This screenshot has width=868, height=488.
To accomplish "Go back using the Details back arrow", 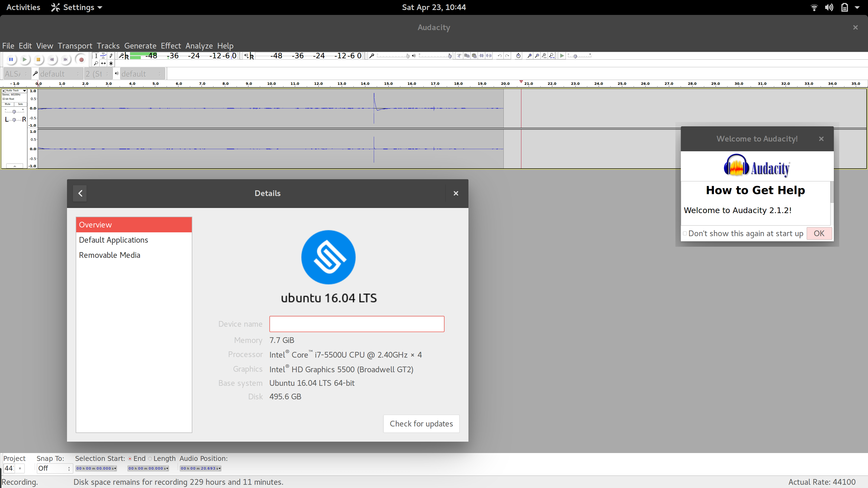I will pyautogui.click(x=80, y=193).
